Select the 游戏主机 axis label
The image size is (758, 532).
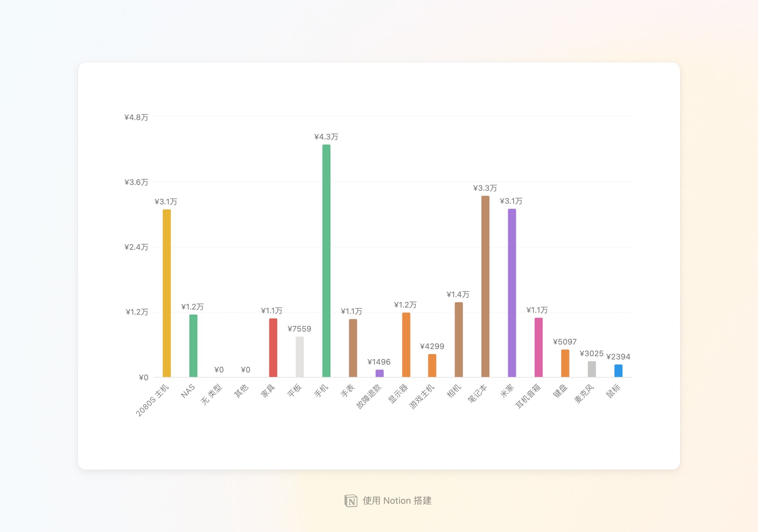pyautogui.click(x=422, y=396)
